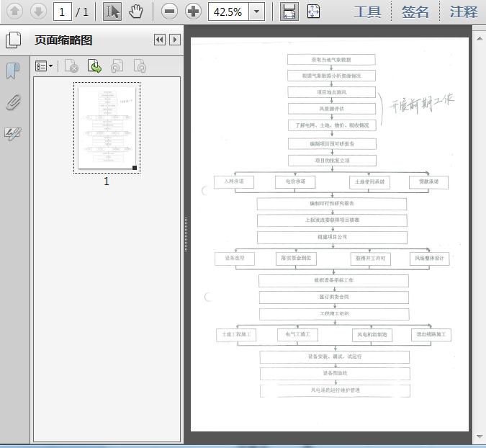Open the zoom percentage dropdown

click(258, 12)
